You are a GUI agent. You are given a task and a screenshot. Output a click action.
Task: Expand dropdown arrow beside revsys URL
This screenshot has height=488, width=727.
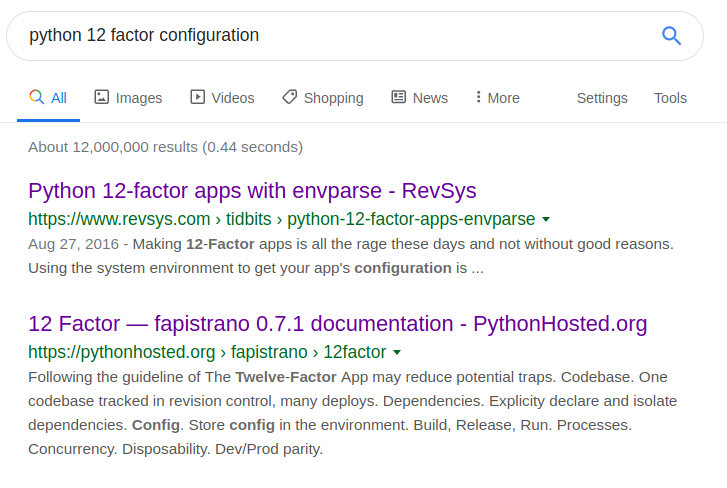point(546,219)
